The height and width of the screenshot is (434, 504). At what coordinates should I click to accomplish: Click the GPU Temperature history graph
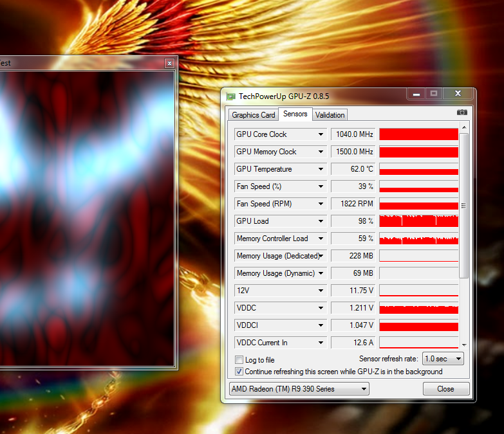pos(419,169)
